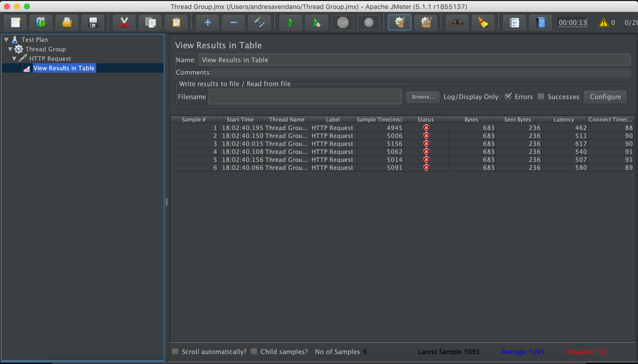
Task: Collapse the HTTP Request node arrow
Action: click(14, 59)
